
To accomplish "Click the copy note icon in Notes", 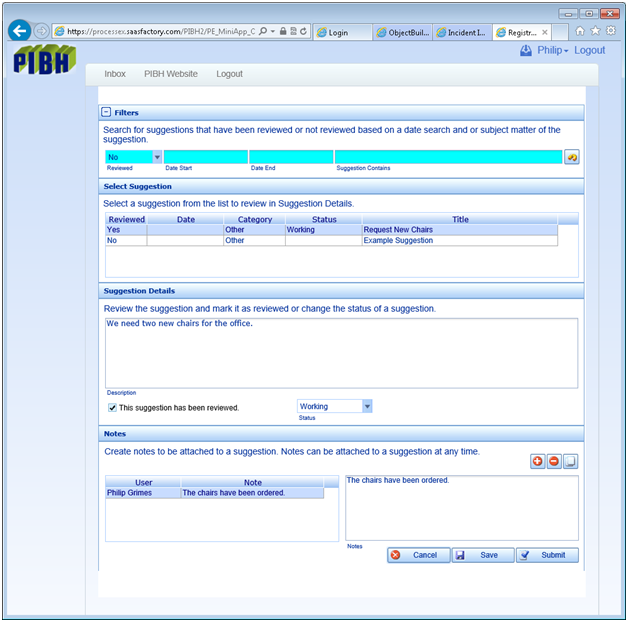I will (570, 461).
